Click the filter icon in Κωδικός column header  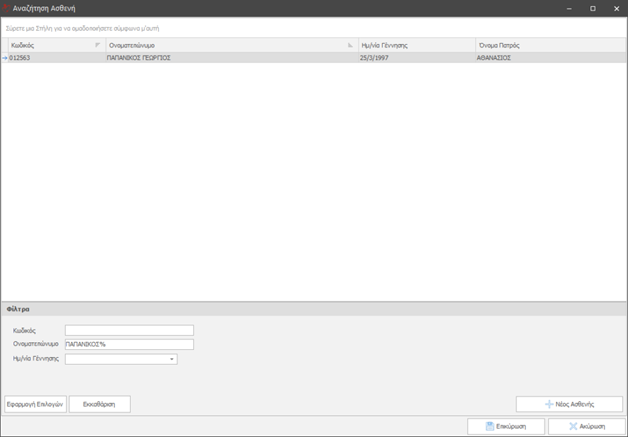pos(97,46)
